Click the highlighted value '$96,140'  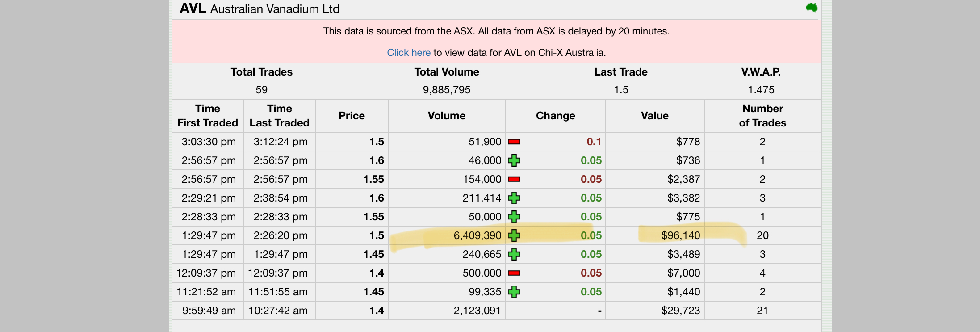tap(681, 235)
